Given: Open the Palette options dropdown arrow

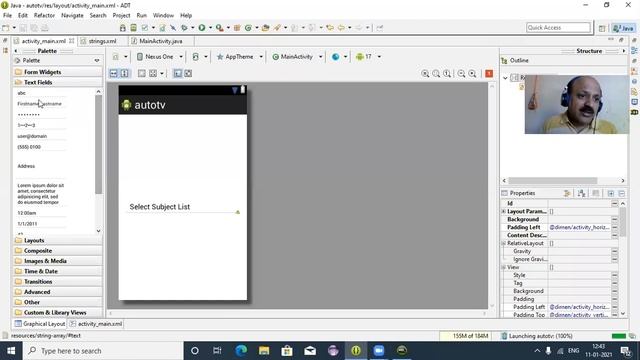Looking at the screenshot, I should click(97, 60).
